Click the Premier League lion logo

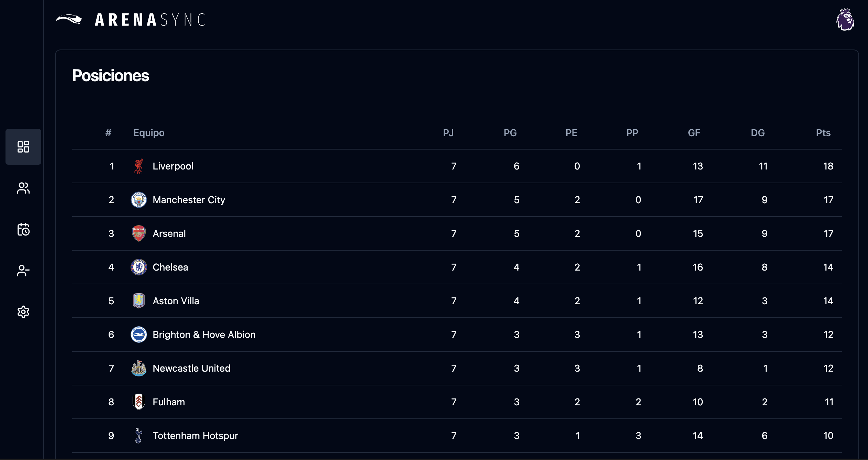coord(845,20)
